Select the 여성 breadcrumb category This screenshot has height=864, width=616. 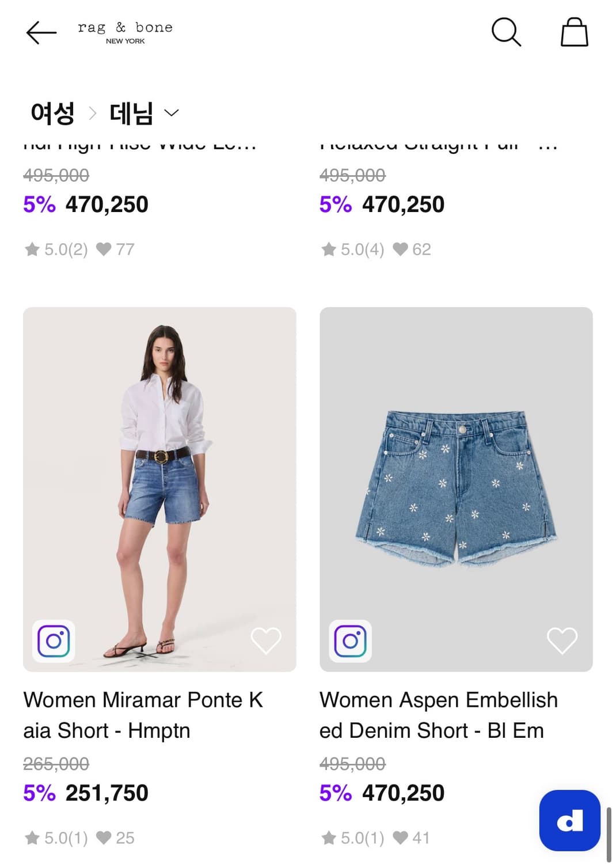pyautogui.click(x=52, y=113)
